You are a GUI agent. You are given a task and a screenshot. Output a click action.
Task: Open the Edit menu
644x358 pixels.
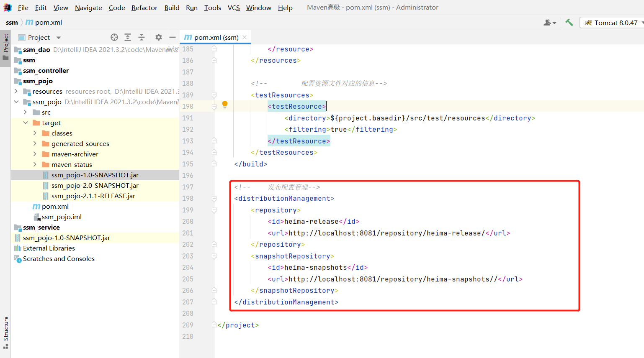tap(41, 8)
